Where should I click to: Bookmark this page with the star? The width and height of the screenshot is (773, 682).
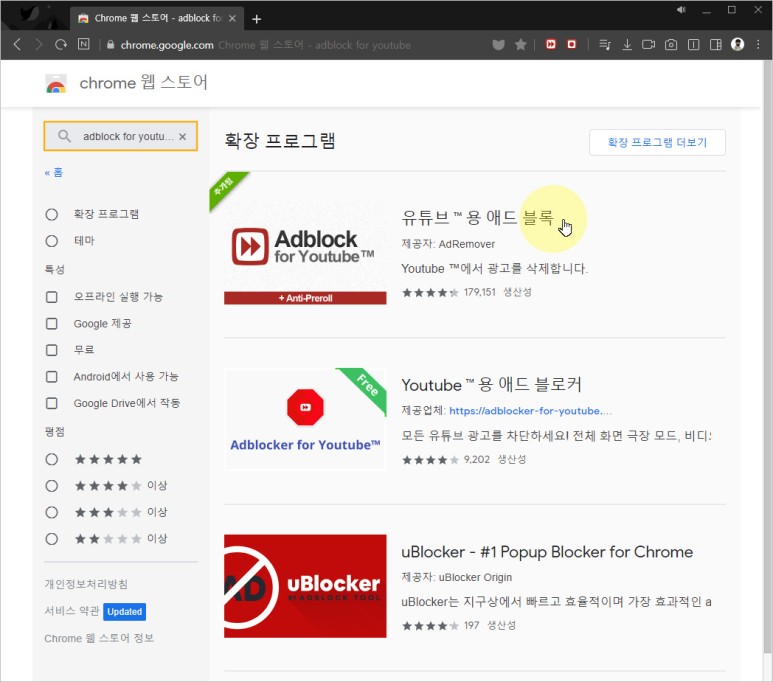[x=521, y=45]
